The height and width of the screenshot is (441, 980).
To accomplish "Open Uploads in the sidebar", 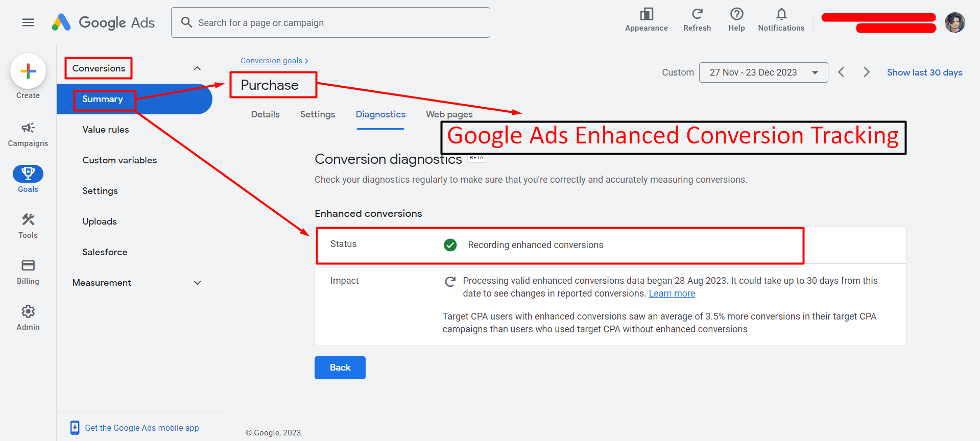I will pyautogui.click(x=100, y=222).
